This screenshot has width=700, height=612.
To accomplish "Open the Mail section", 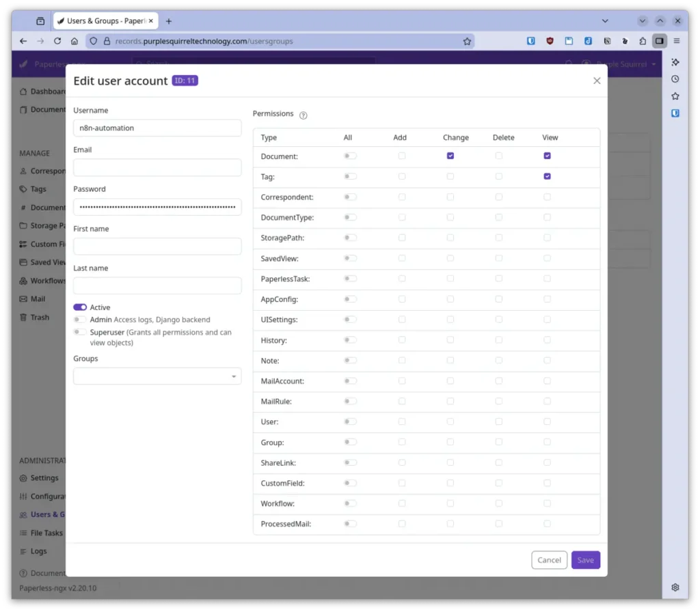I will (36, 298).
